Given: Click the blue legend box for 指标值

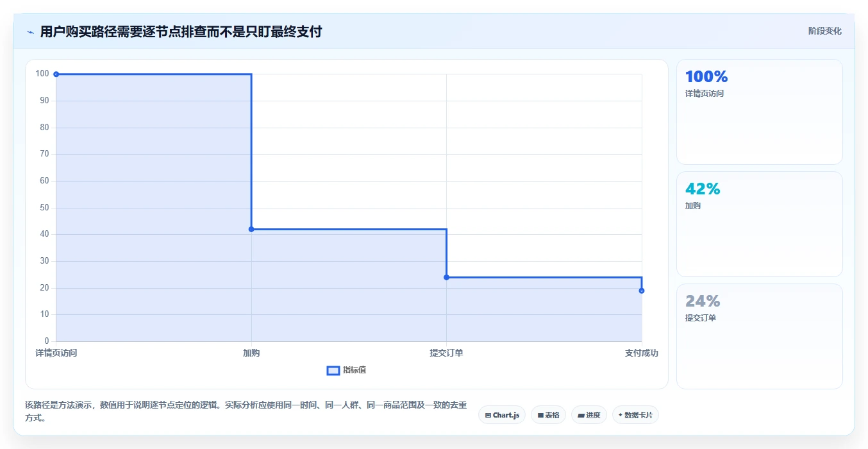Looking at the screenshot, I should click(333, 371).
